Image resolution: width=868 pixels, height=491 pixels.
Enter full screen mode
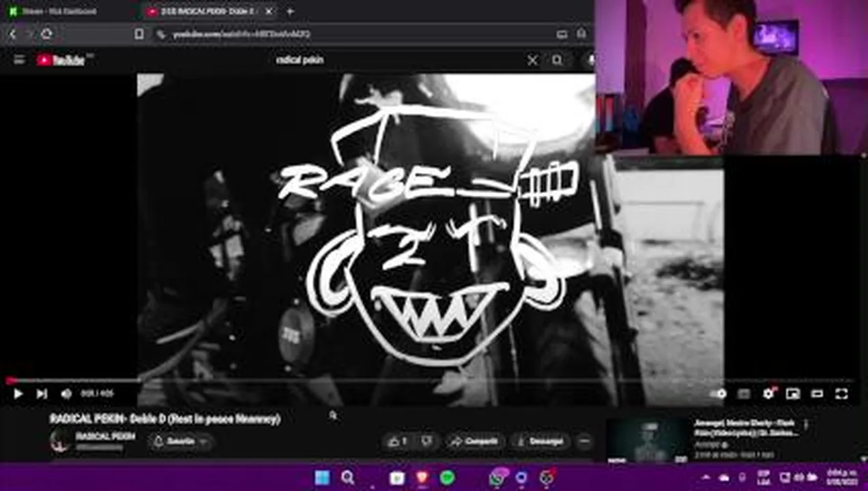(x=841, y=393)
